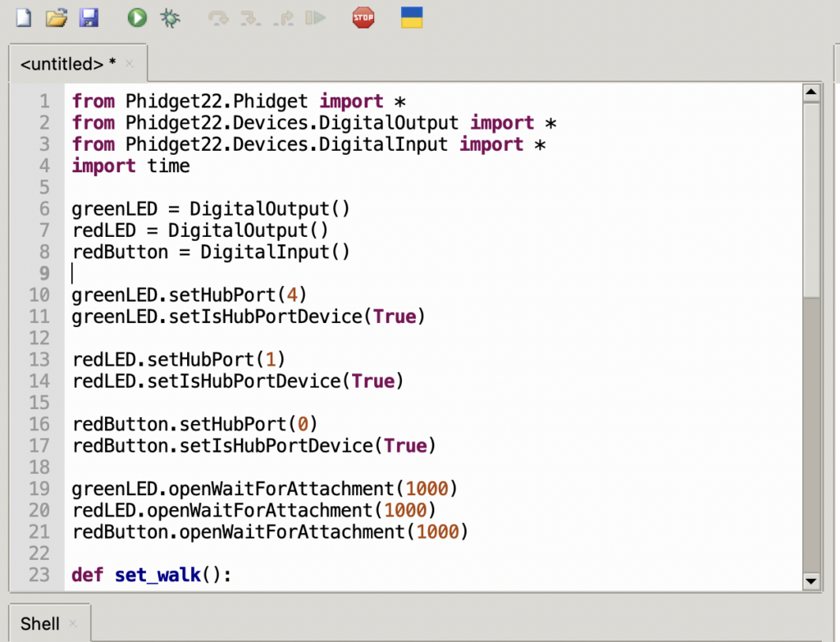Click the Step into debug icon
The height and width of the screenshot is (642, 840).
tap(250, 18)
